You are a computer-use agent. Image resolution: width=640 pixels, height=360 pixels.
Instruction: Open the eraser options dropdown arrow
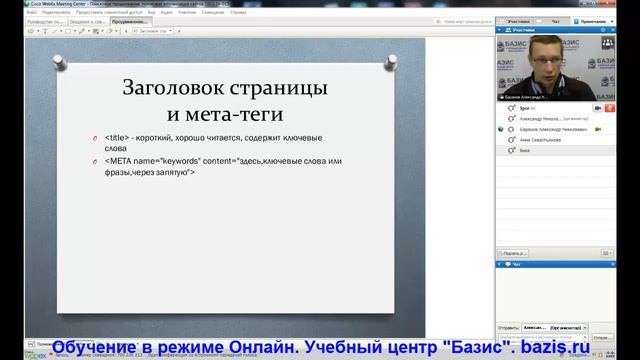click(x=116, y=31)
